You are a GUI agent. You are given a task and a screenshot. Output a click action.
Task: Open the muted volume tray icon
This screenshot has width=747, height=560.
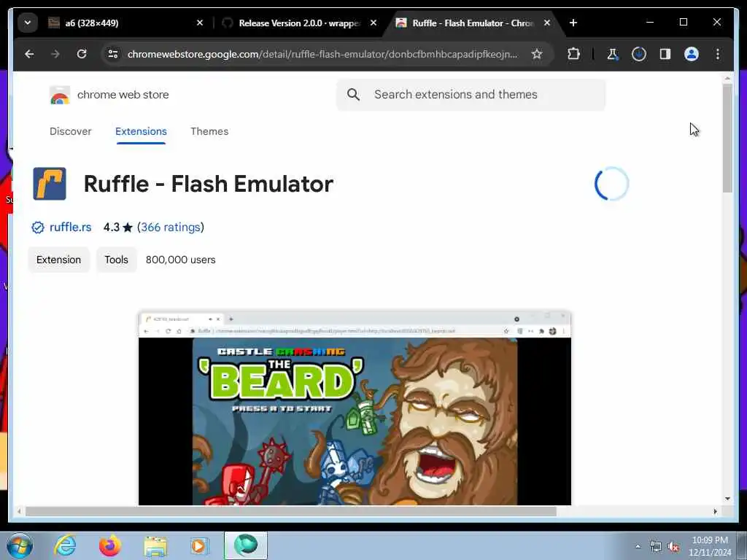coord(673,546)
